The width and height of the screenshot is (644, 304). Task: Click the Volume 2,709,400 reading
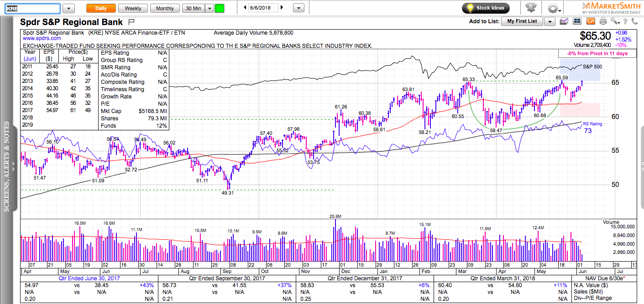pyautogui.click(x=592, y=45)
